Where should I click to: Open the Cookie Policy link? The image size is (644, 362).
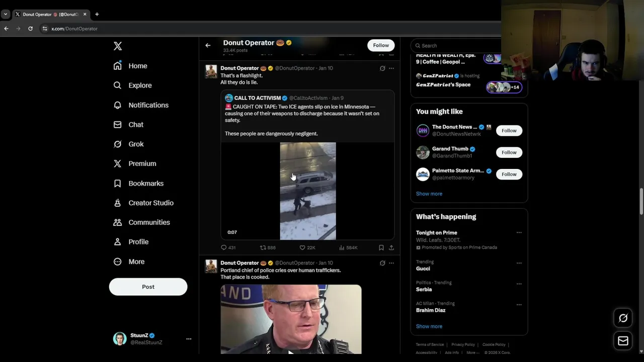click(494, 345)
